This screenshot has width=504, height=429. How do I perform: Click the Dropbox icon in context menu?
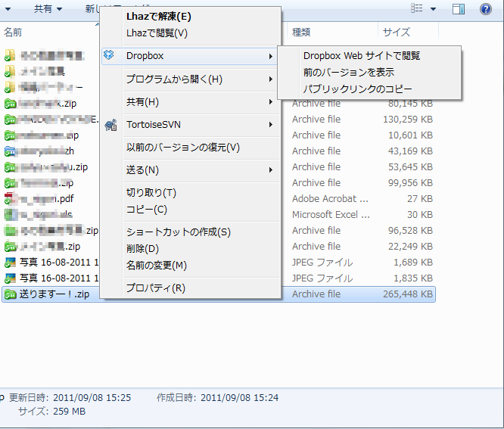109,55
